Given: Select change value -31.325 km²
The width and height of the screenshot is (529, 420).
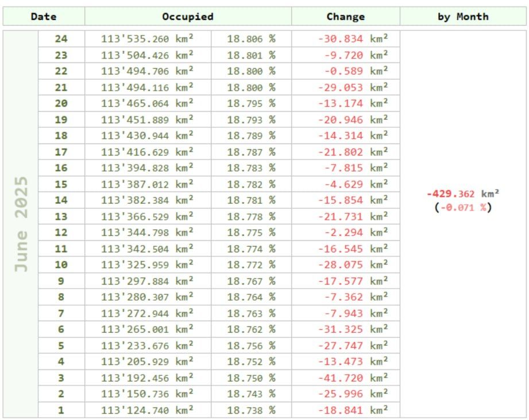Looking at the screenshot, I should (x=353, y=329).
